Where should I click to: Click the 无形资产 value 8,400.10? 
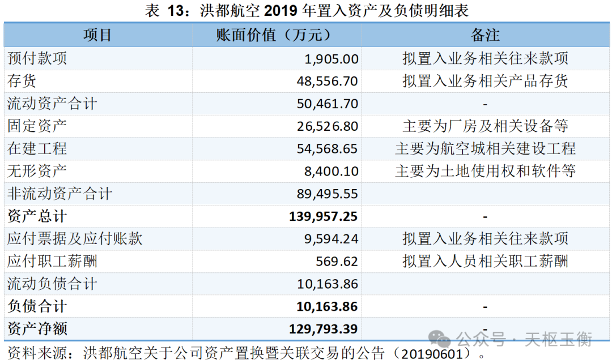tap(331, 171)
